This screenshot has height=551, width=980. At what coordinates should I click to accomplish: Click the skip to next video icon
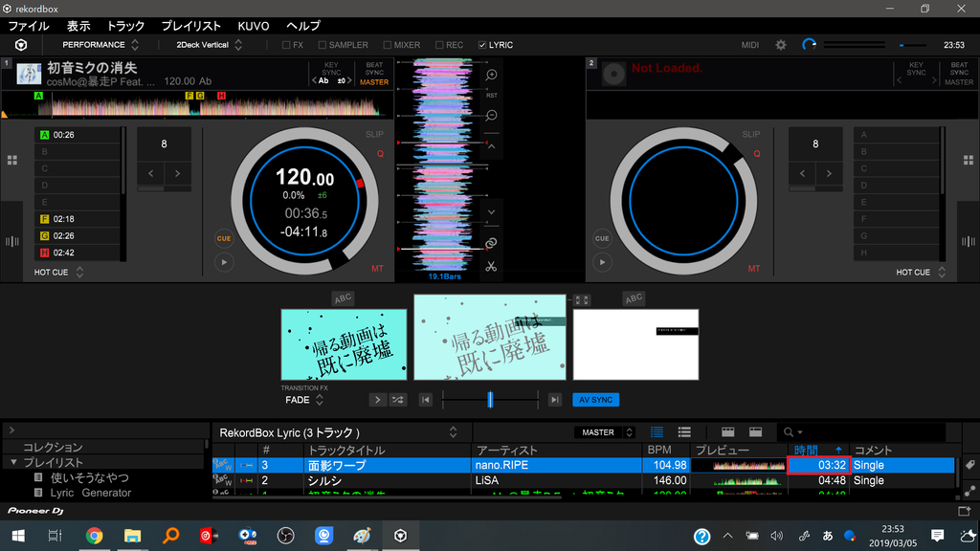tap(554, 400)
